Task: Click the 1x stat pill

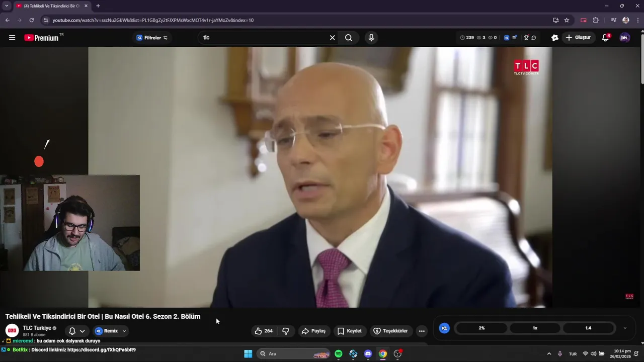Action: point(535,328)
